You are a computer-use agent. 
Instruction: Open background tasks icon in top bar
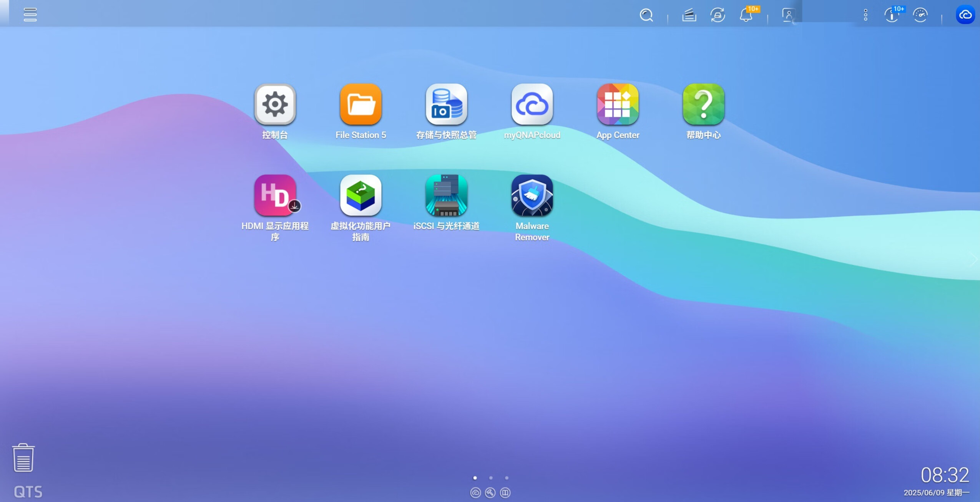(x=689, y=15)
